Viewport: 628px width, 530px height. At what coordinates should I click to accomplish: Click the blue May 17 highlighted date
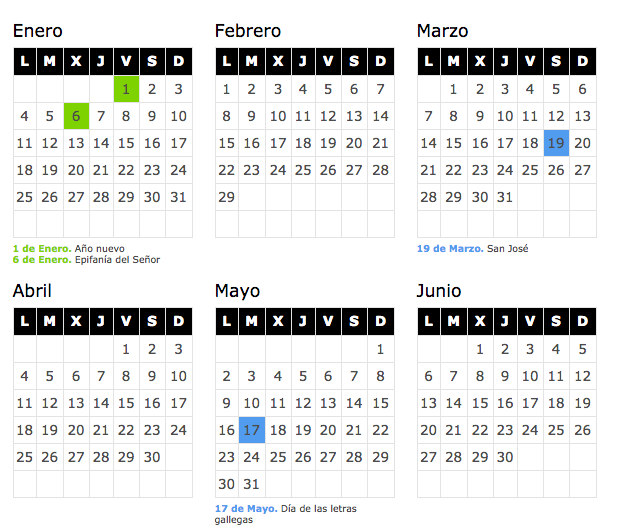click(252, 430)
